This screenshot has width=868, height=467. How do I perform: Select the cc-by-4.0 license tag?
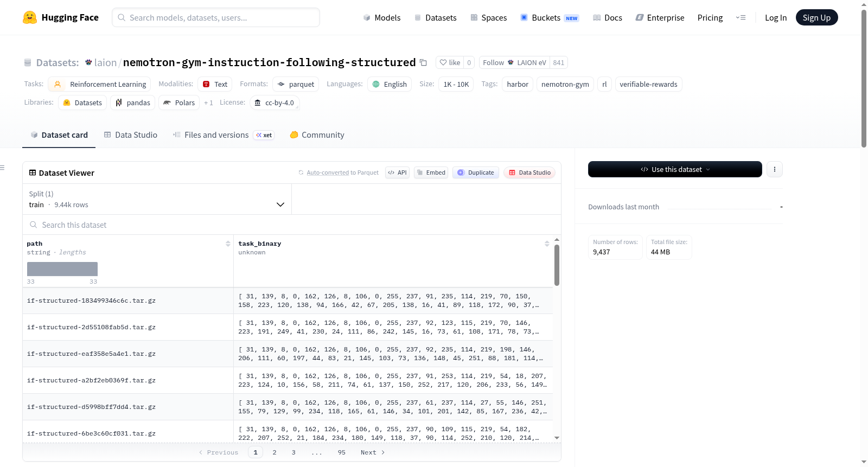275,103
